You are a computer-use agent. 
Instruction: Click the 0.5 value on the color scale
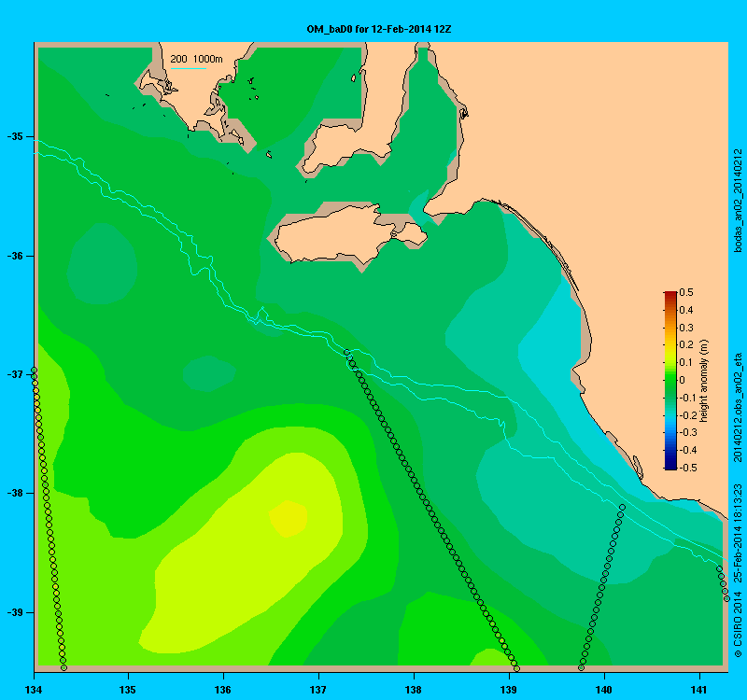pyautogui.click(x=686, y=292)
